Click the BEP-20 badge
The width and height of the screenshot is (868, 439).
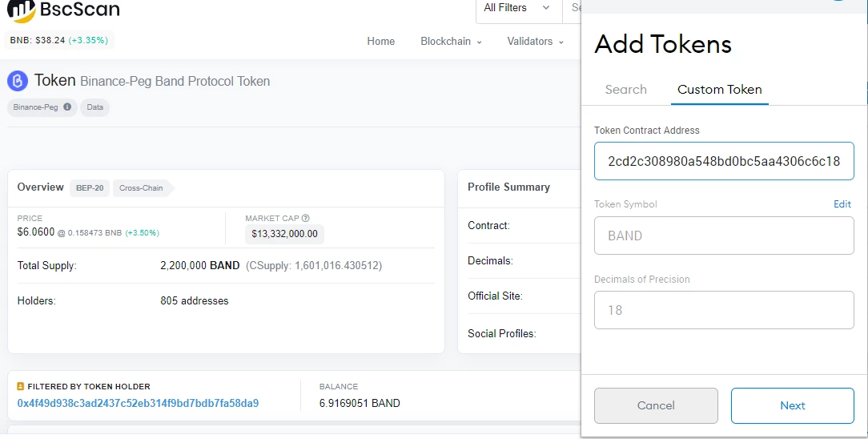click(90, 187)
